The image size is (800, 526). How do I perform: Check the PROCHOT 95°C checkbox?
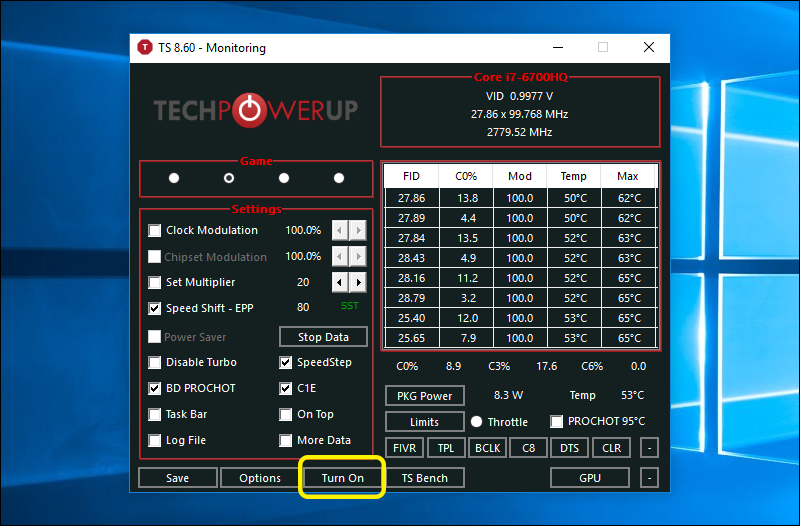pyautogui.click(x=557, y=422)
